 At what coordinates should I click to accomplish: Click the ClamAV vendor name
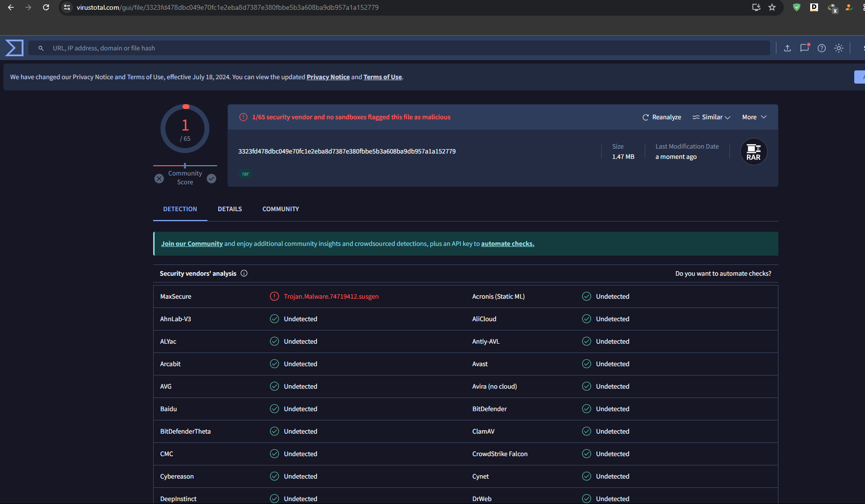483,431
